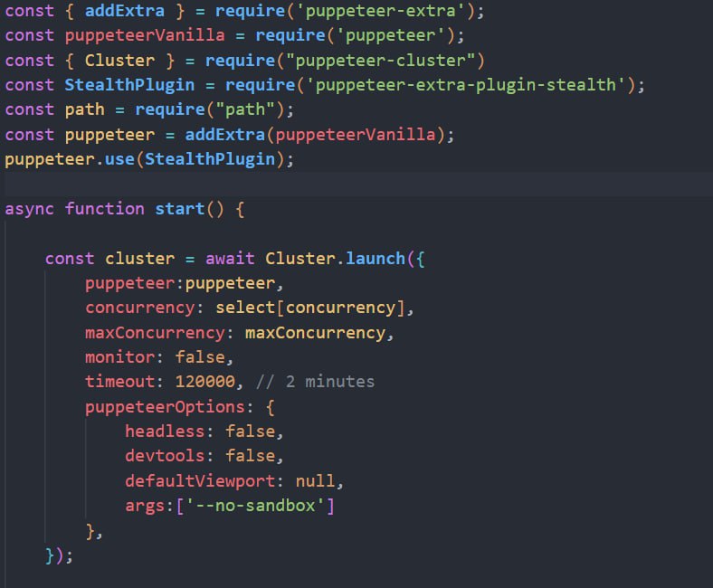Screen dimensions: 713x588
Task: Click the 120000 timeout value
Action: pyautogui.click(x=205, y=382)
